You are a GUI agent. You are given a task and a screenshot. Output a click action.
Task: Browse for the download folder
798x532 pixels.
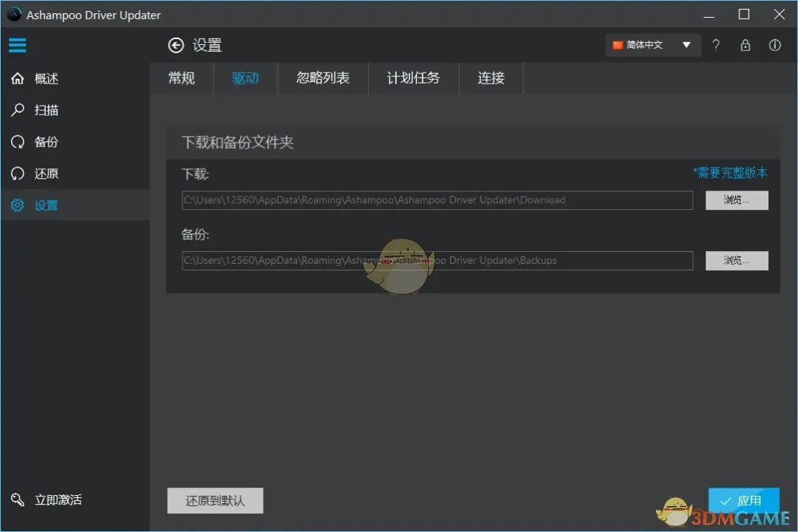tap(737, 199)
